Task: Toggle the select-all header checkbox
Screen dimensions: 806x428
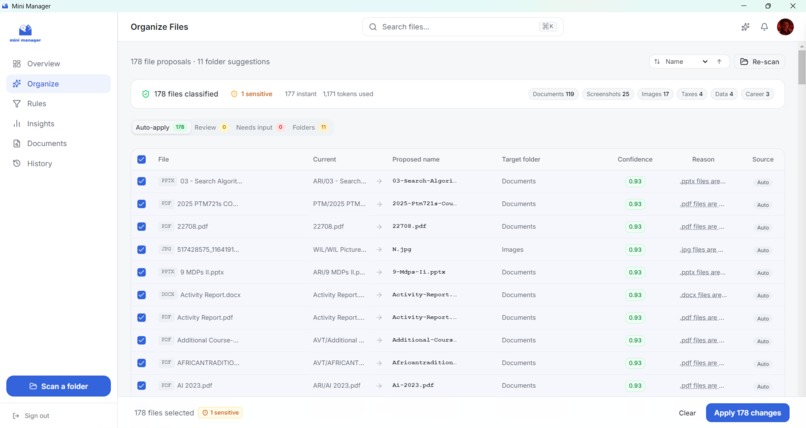Action: [x=141, y=159]
